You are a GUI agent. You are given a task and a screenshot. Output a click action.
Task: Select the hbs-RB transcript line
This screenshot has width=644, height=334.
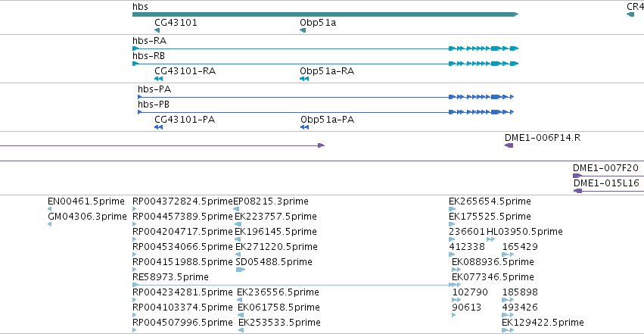tap(325, 64)
